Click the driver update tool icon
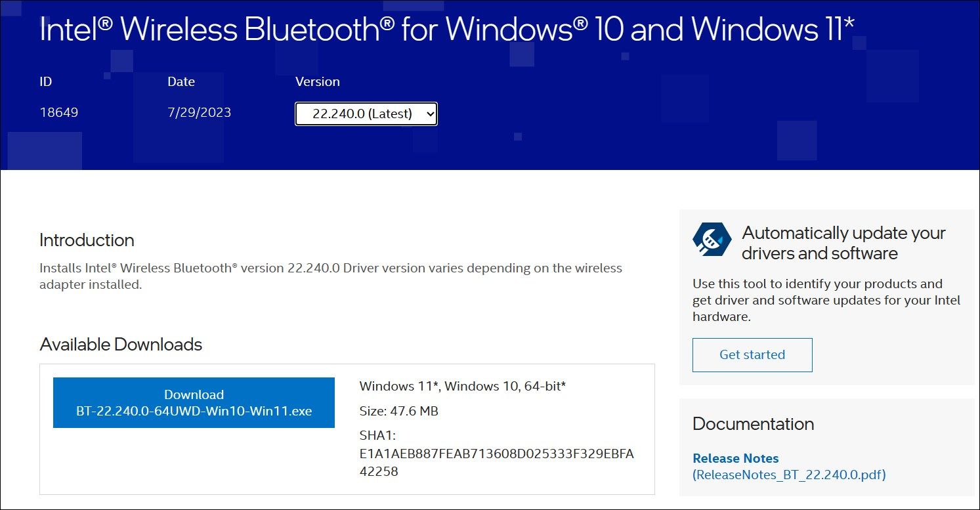 click(712, 239)
